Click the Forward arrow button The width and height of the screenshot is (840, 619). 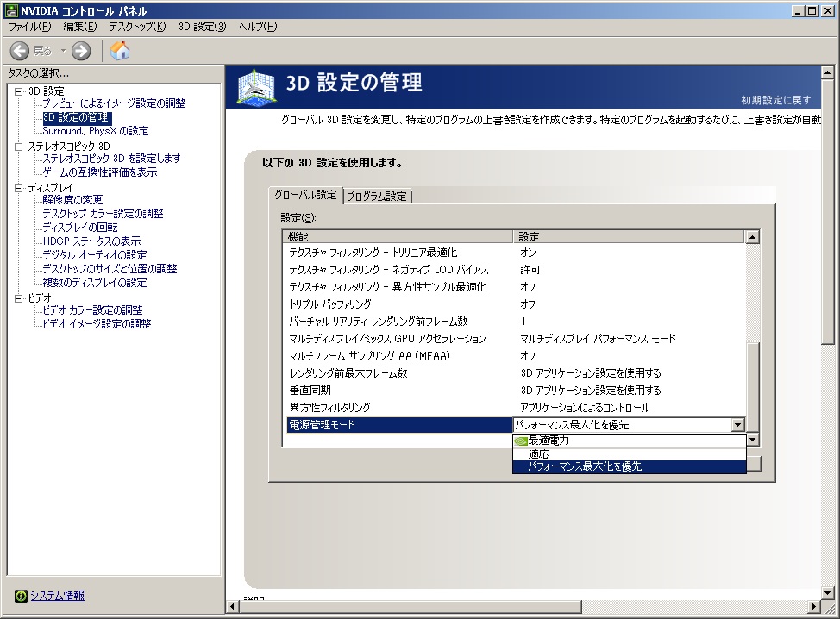(x=81, y=51)
